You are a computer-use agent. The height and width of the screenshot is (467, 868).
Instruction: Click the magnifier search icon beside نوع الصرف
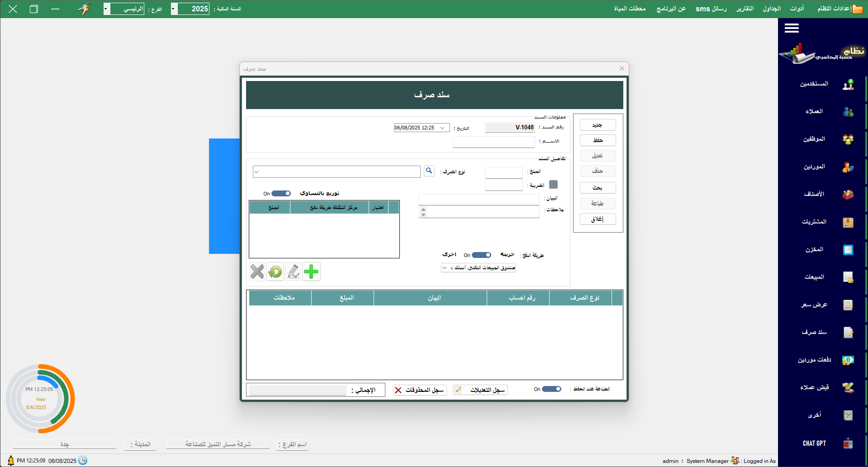click(x=429, y=171)
